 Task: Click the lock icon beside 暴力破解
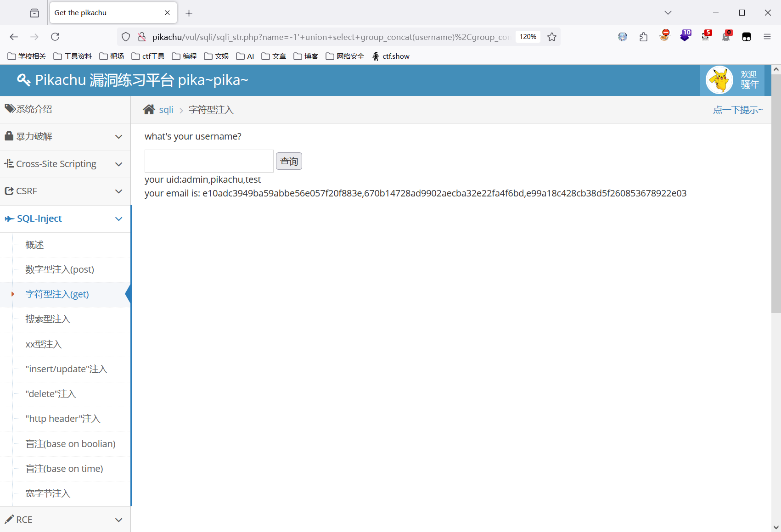(x=9, y=136)
